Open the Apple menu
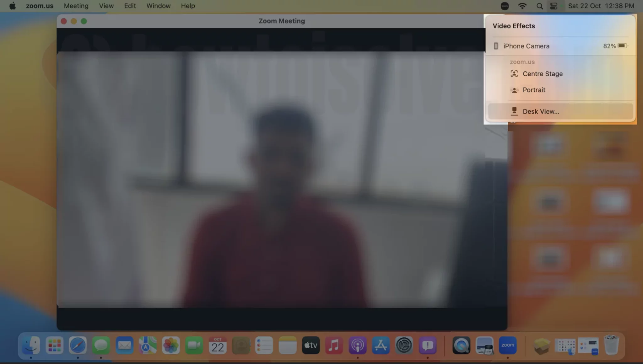This screenshot has height=364, width=643. pos(13,6)
